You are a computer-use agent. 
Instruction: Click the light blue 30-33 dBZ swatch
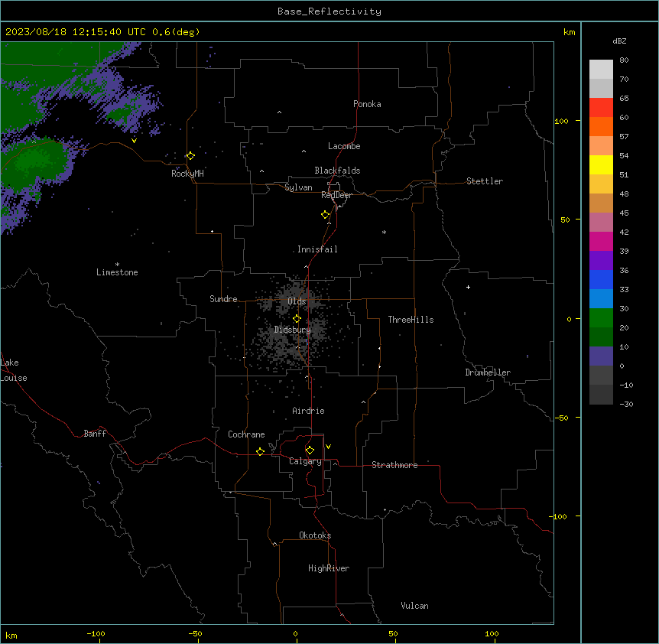coord(601,299)
